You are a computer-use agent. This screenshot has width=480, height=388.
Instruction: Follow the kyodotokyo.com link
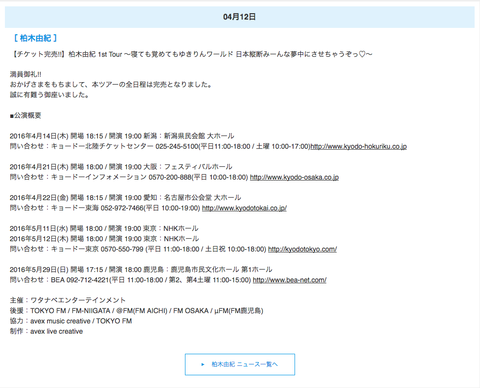[302, 249]
